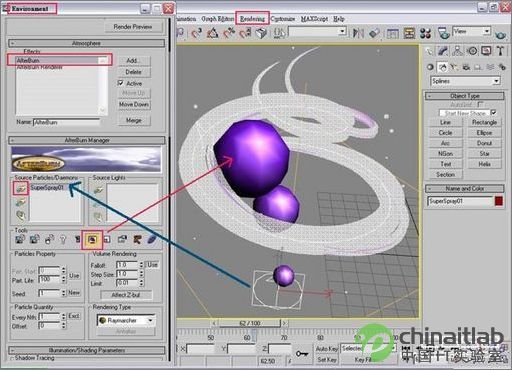Toggle the Active checkbox in Atmosphere
512x370 pixels.
click(121, 83)
